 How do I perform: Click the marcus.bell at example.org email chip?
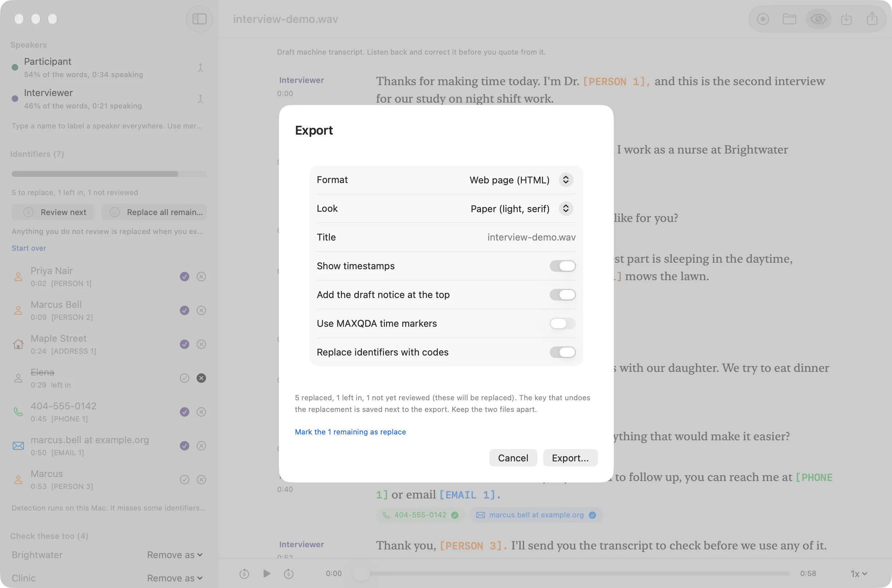pyautogui.click(x=536, y=515)
